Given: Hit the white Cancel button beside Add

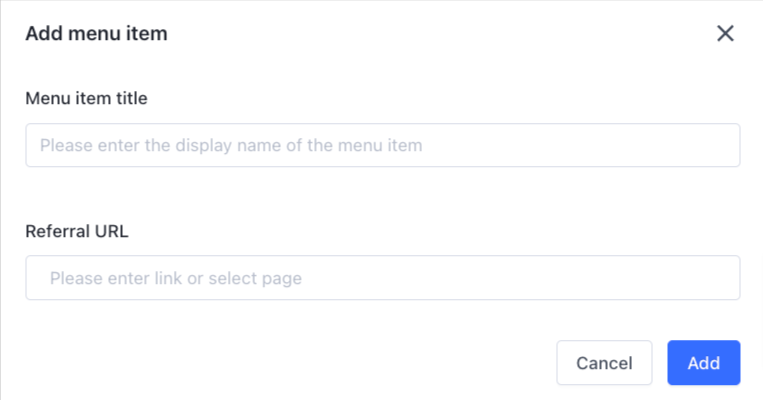Looking at the screenshot, I should pyautogui.click(x=604, y=363).
